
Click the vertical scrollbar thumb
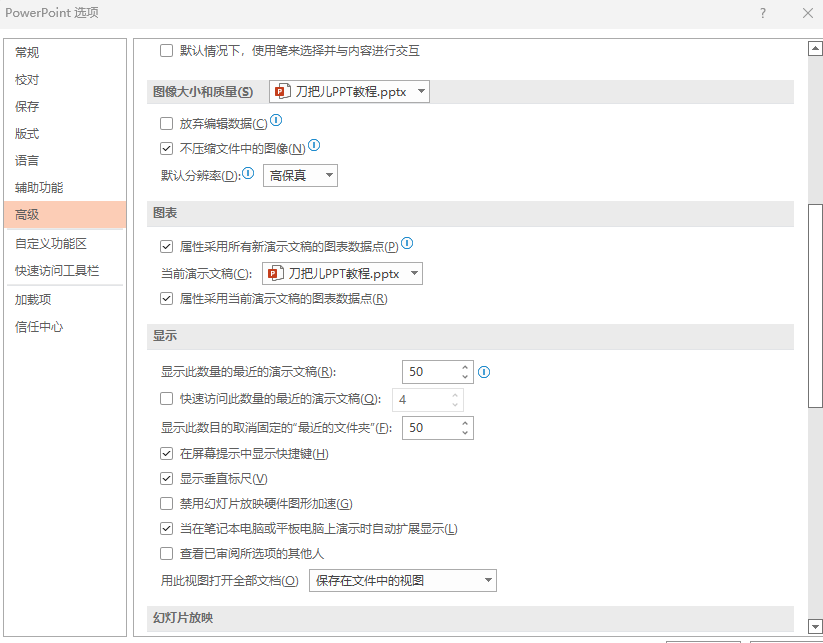(x=815, y=305)
